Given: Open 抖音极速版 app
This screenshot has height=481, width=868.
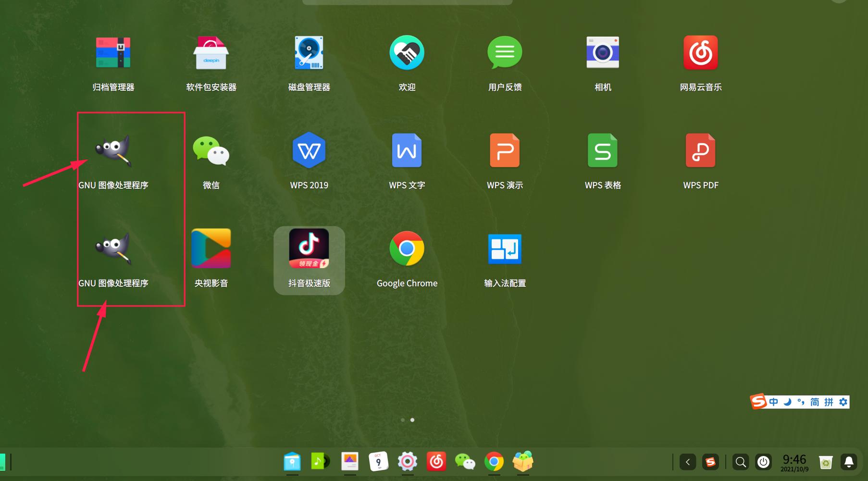Looking at the screenshot, I should (309, 249).
